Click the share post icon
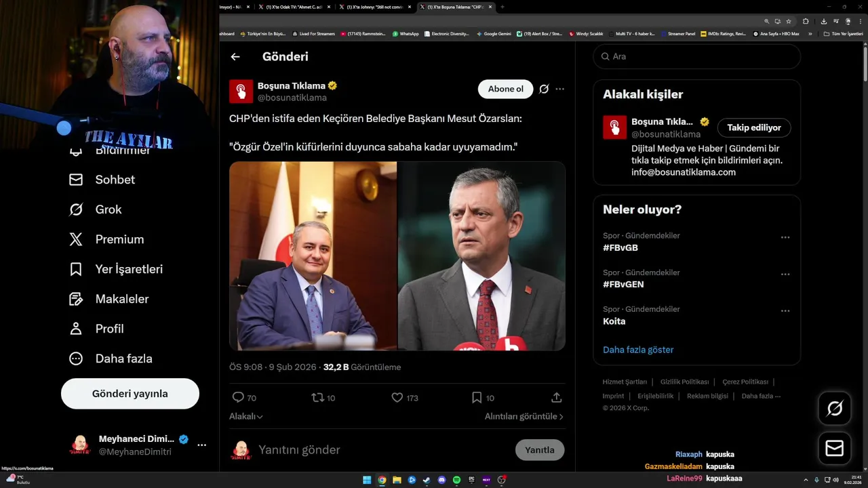 (557, 398)
